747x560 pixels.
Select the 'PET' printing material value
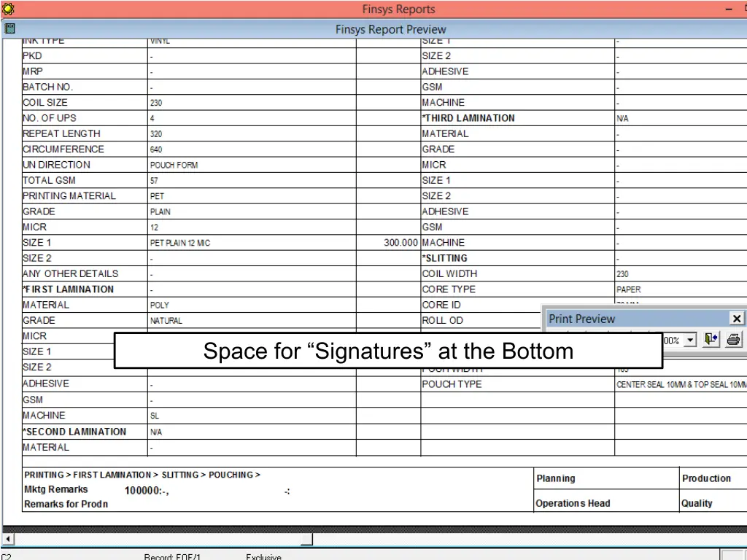(x=158, y=196)
